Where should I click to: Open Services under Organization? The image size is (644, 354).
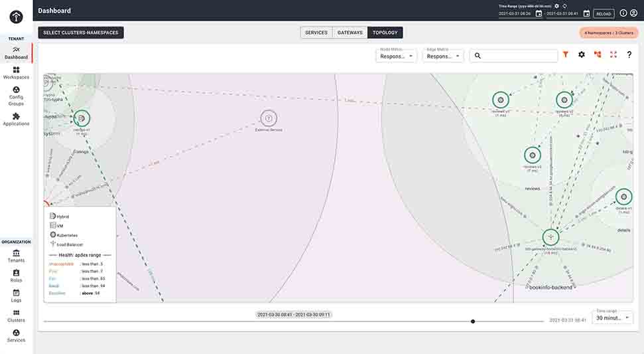[x=16, y=335]
